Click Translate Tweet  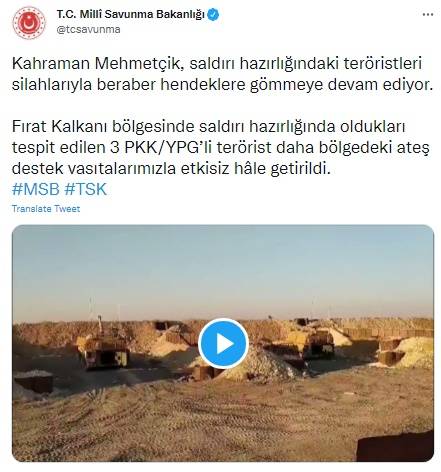click(x=46, y=209)
